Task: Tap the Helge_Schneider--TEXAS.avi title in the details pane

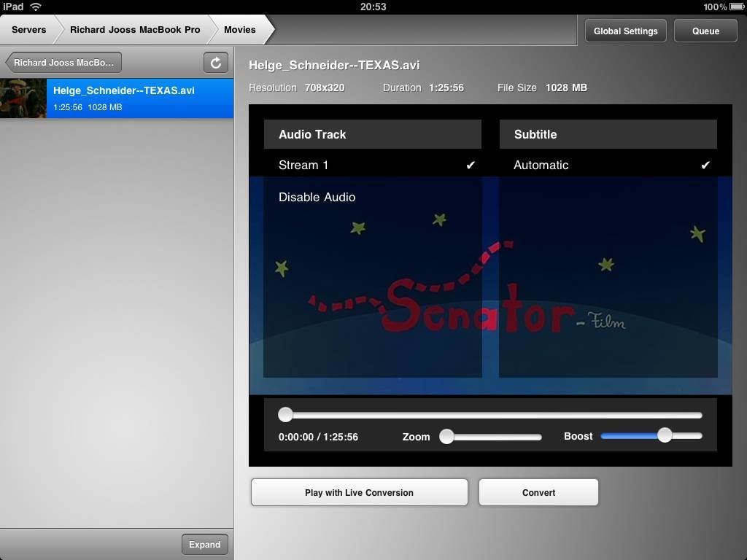Action: (x=334, y=65)
